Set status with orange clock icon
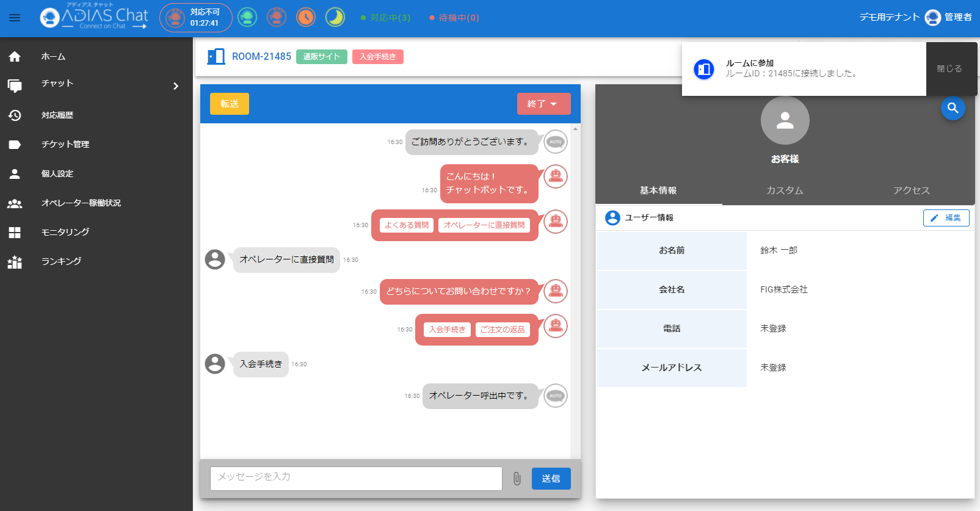The width and height of the screenshot is (980, 511). (306, 17)
